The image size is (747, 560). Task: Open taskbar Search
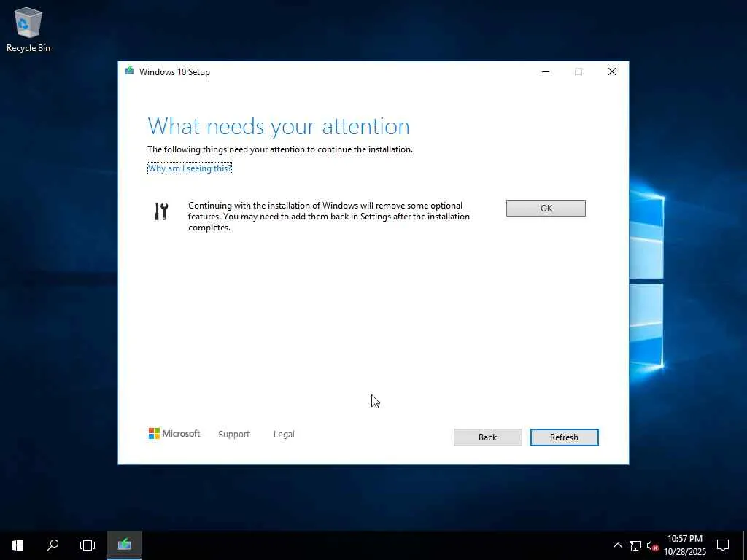click(x=53, y=545)
